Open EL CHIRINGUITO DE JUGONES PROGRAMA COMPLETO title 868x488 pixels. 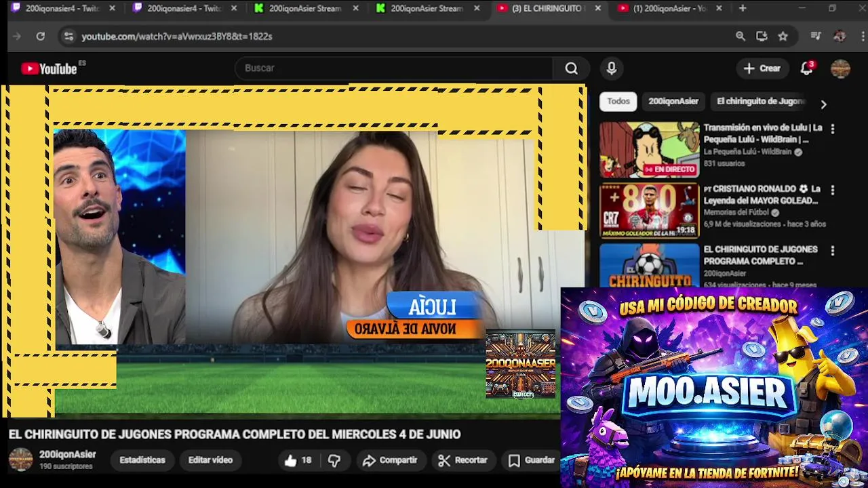760,256
